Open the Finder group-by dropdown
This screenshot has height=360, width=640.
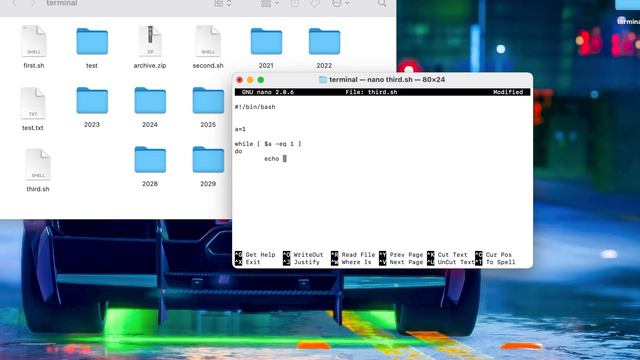click(x=270, y=3)
